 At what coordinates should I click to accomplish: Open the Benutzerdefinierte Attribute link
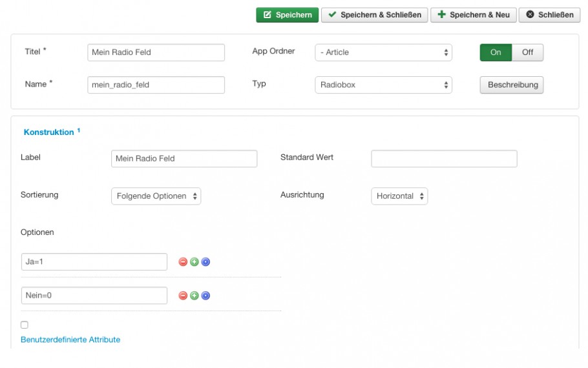point(70,340)
